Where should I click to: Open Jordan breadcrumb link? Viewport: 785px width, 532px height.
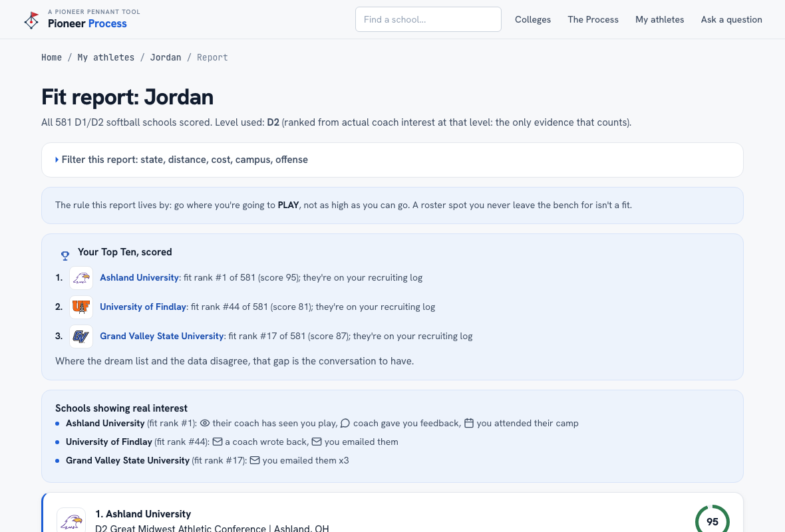click(x=166, y=58)
